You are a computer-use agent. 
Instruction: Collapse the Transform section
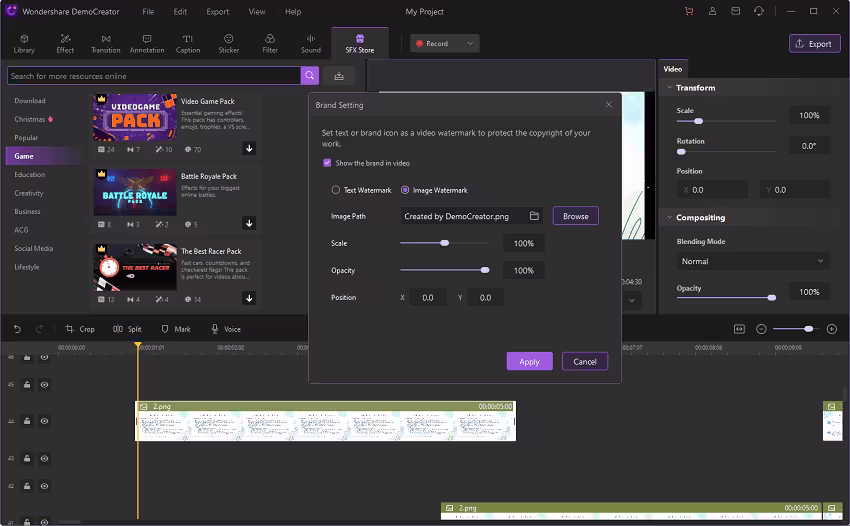(x=669, y=87)
